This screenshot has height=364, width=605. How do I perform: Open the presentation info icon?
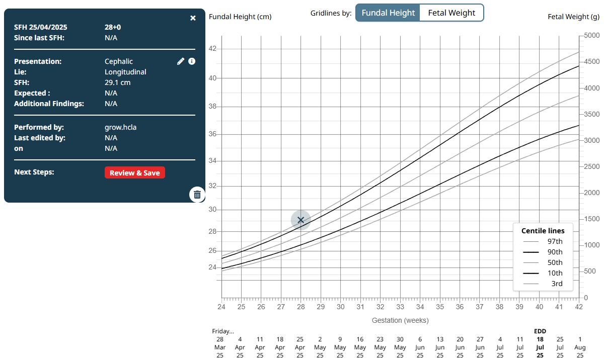(x=192, y=61)
